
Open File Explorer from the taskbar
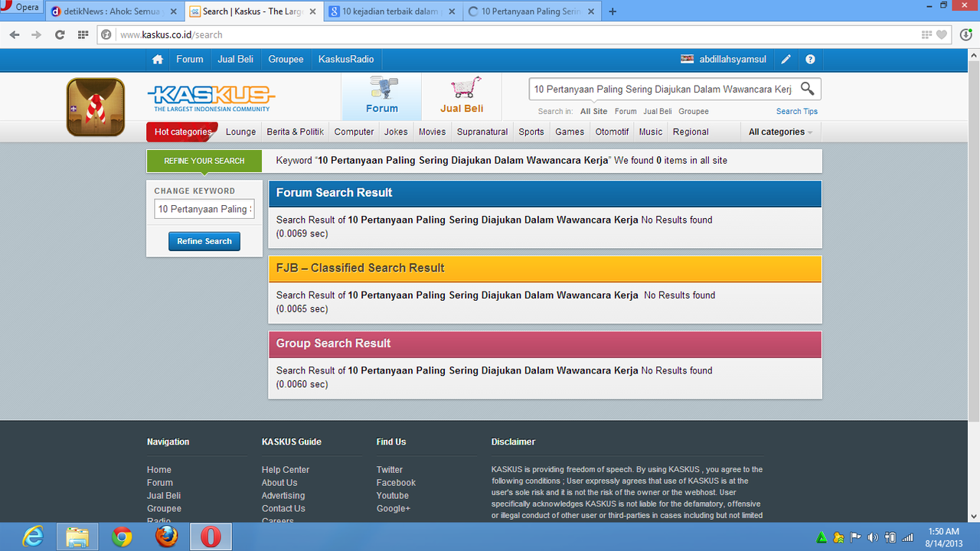77,537
